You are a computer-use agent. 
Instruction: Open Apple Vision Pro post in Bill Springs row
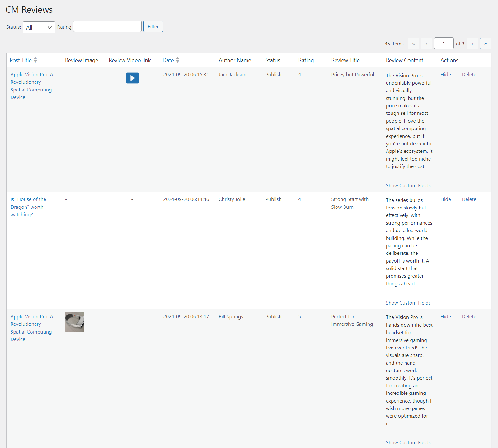(32, 328)
